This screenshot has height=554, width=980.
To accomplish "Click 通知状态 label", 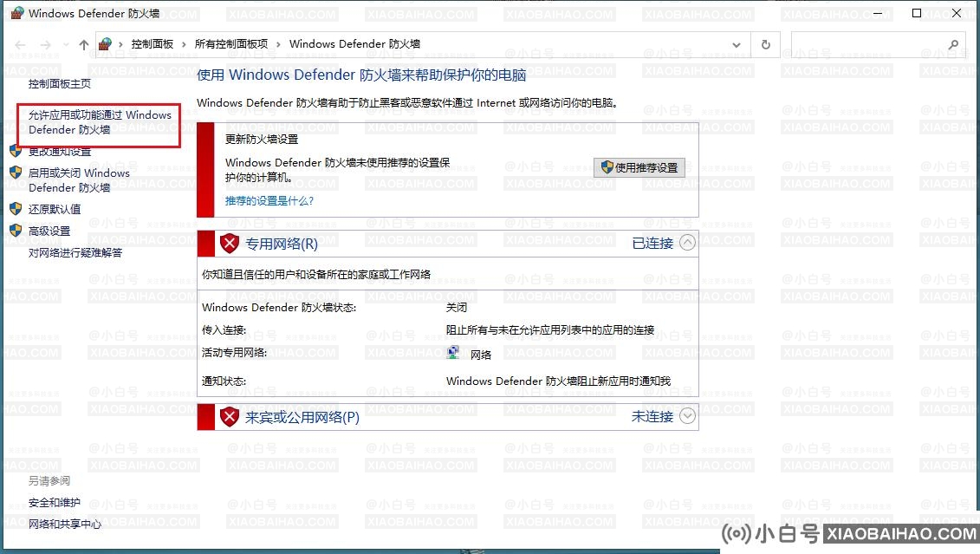I will click(x=224, y=381).
